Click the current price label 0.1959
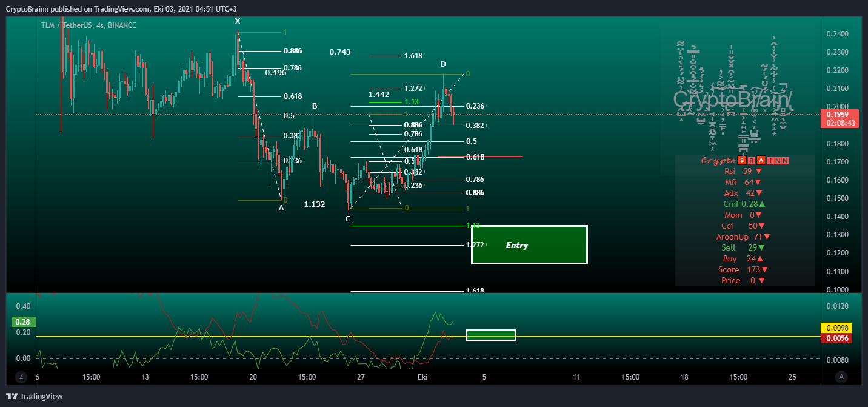The height and width of the screenshot is (407, 868). tap(840, 114)
